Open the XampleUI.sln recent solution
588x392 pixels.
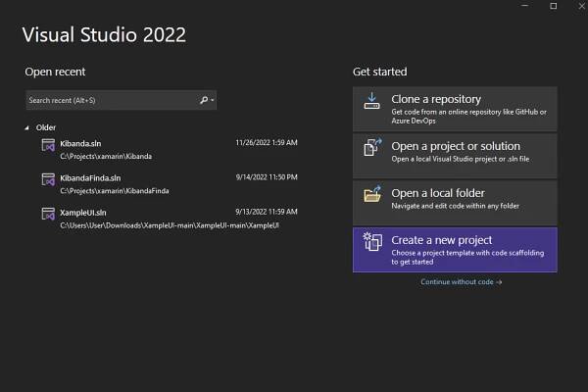coord(170,219)
